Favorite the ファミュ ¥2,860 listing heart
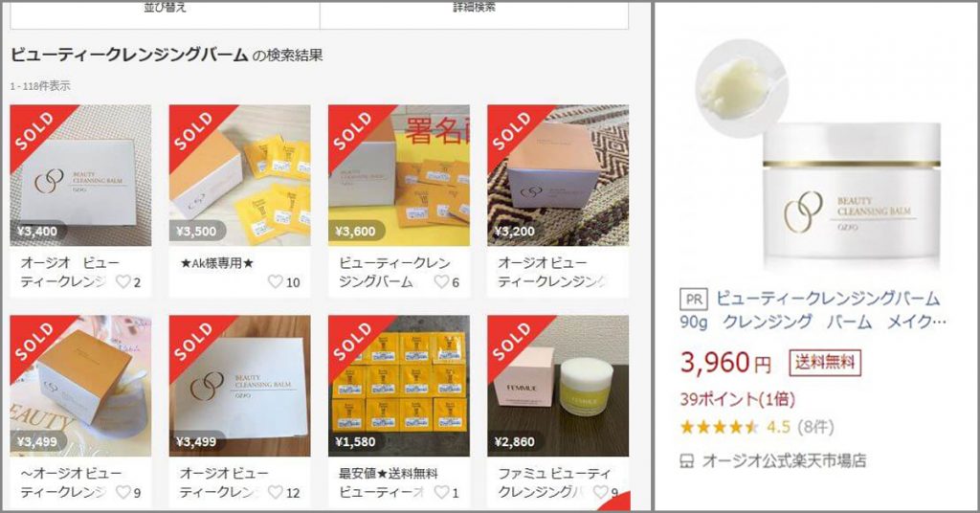This screenshot has height=513, width=980. coord(601,492)
